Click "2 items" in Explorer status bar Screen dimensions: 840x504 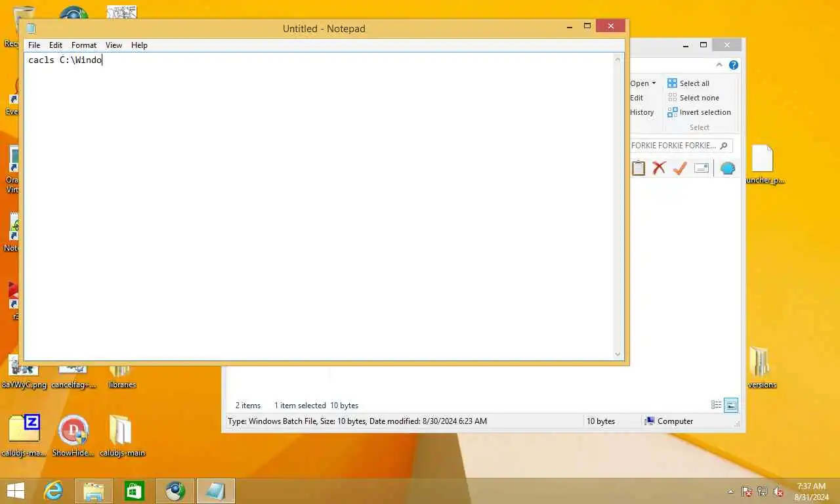248,406
